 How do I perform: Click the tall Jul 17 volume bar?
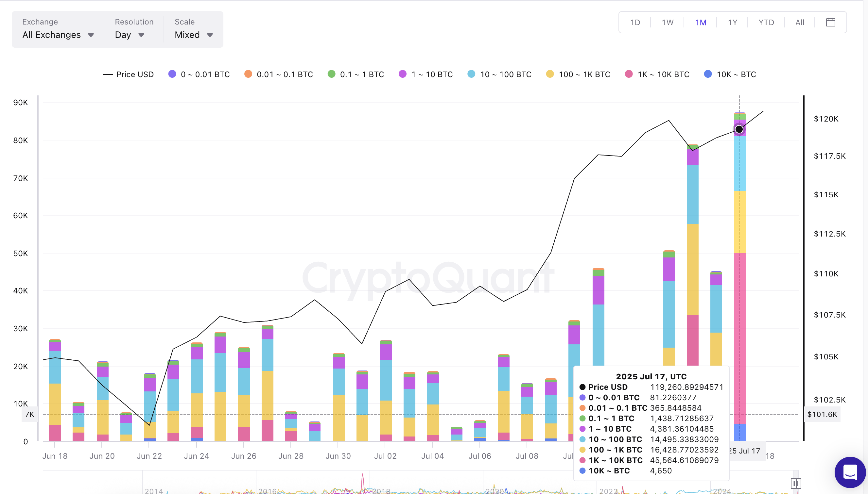[x=739, y=272]
